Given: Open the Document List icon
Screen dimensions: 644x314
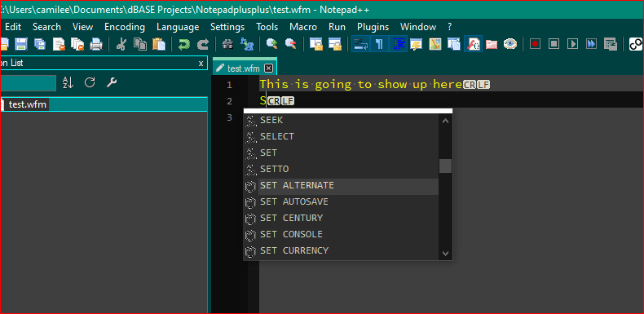Looking at the screenshot, I should 454,44.
